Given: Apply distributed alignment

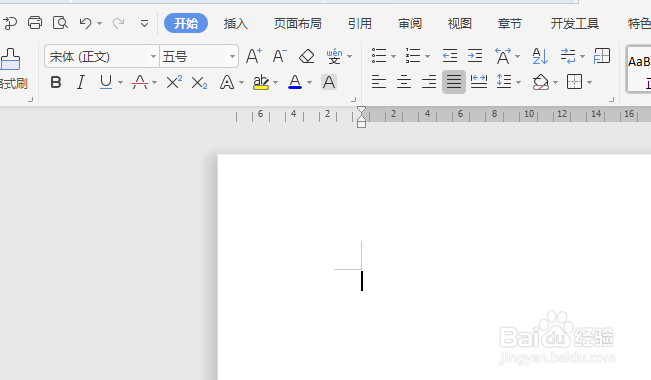Looking at the screenshot, I should (x=479, y=82).
